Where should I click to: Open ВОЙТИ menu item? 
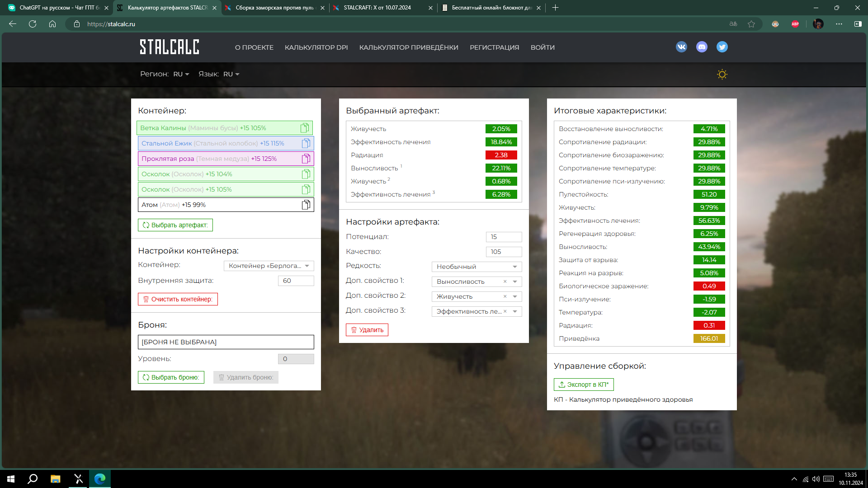coord(542,47)
